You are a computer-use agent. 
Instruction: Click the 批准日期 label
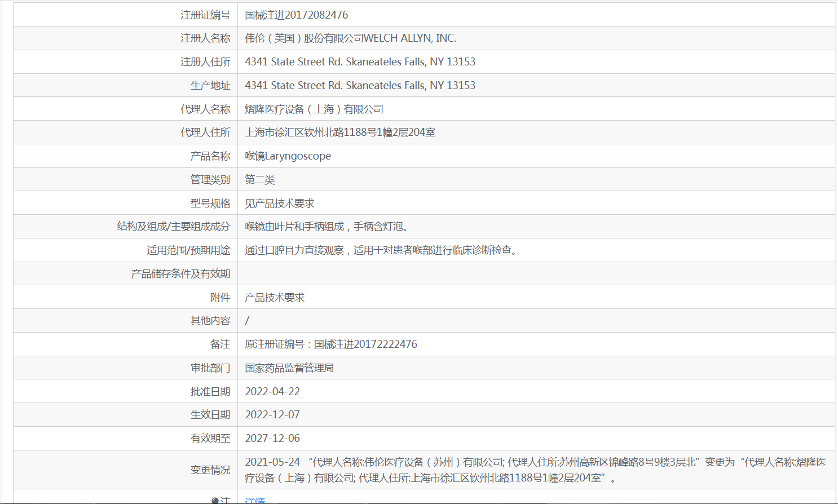[210, 392]
